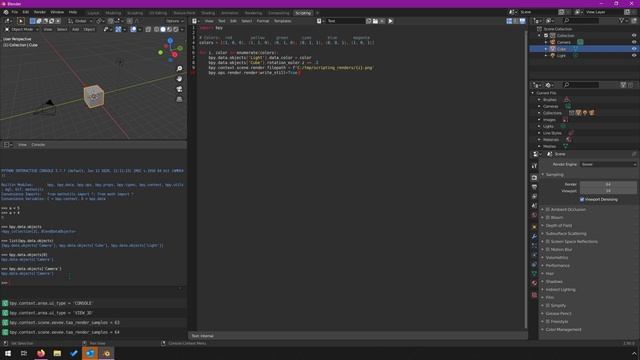This screenshot has height=360, width=640.
Task: Switch perspective/orthographic view with grid icon
Action: click(179, 99)
